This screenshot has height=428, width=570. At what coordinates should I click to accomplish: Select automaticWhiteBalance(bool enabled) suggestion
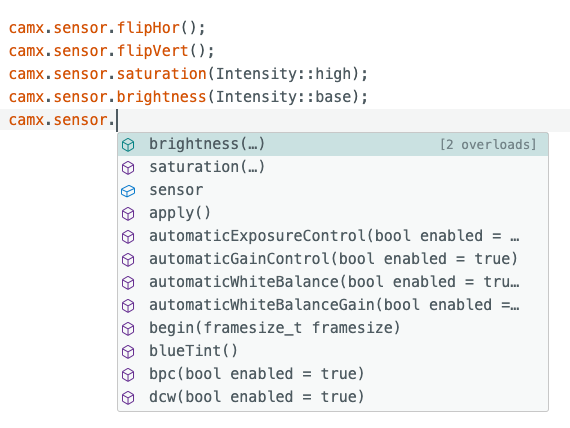[x=333, y=282]
